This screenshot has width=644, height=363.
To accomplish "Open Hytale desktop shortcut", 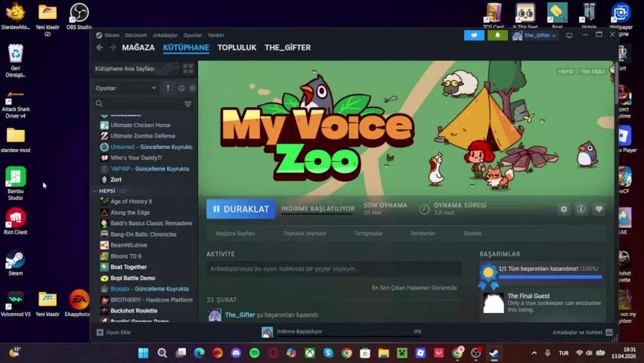I will tap(589, 15).
